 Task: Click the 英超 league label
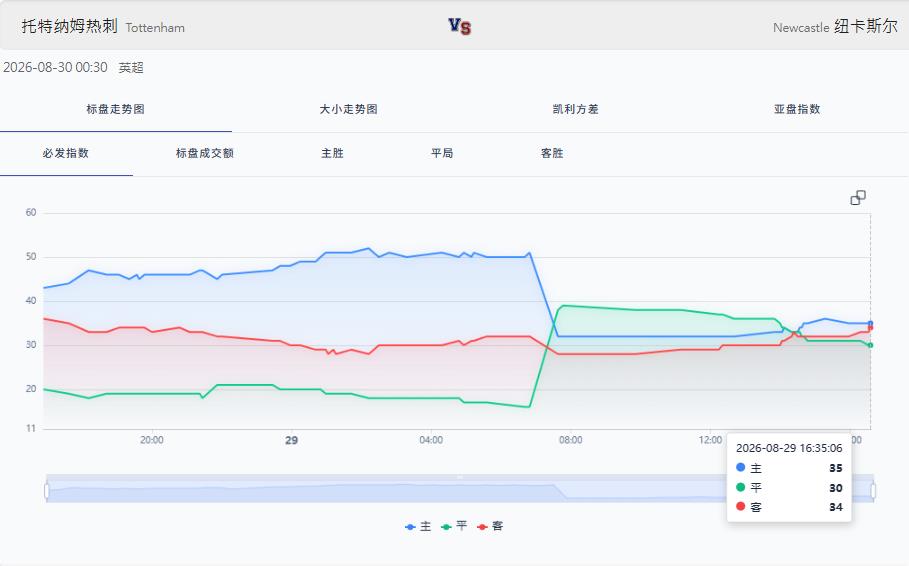point(131,68)
